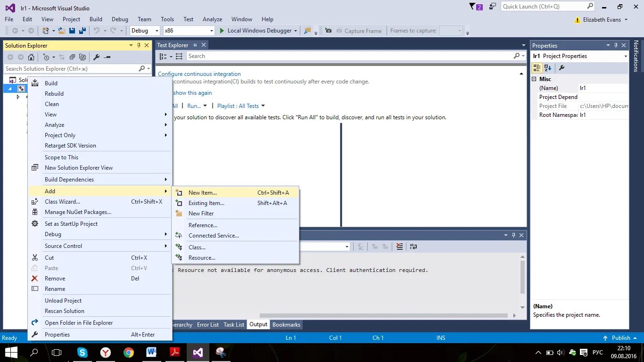This screenshot has height=362, width=644.
Task: Click the green Start debugging arrow
Action: 222,31
